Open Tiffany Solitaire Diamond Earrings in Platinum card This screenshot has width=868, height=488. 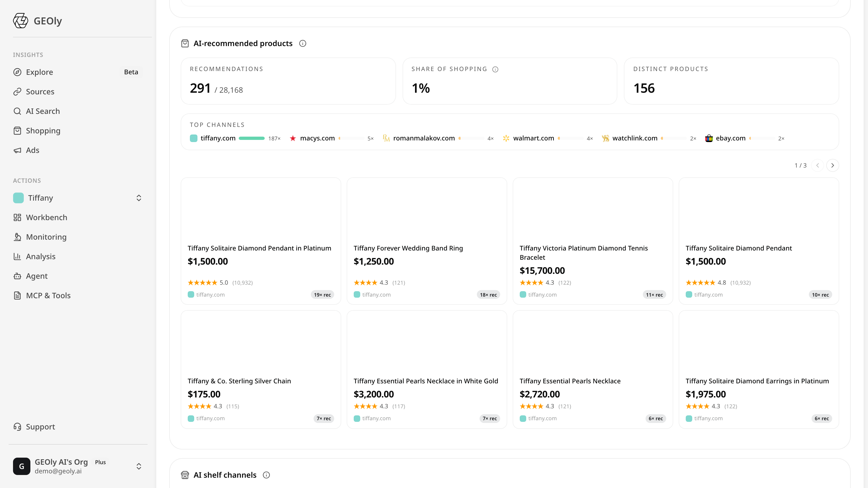point(758,370)
